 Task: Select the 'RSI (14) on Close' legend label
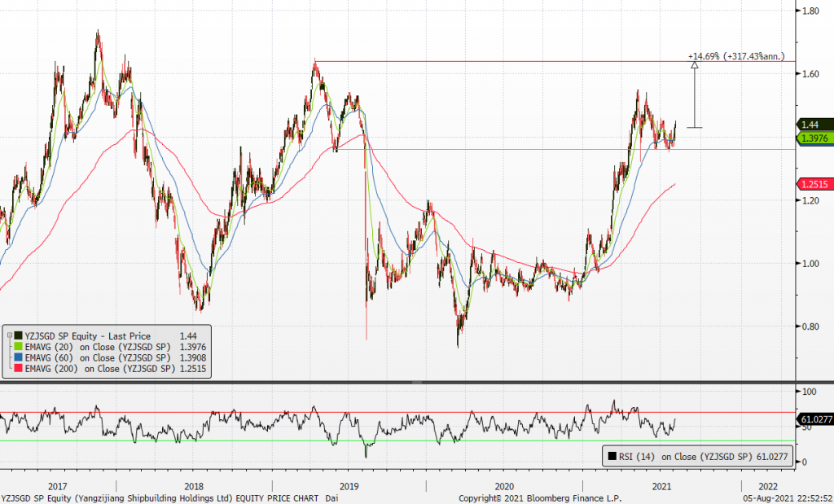tap(686, 456)
